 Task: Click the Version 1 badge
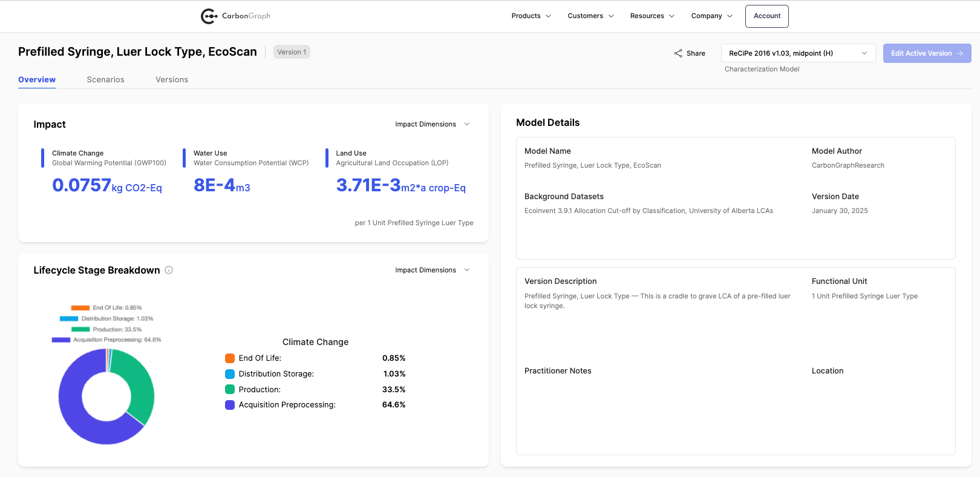pyautogui.click(x=292, y=52)
